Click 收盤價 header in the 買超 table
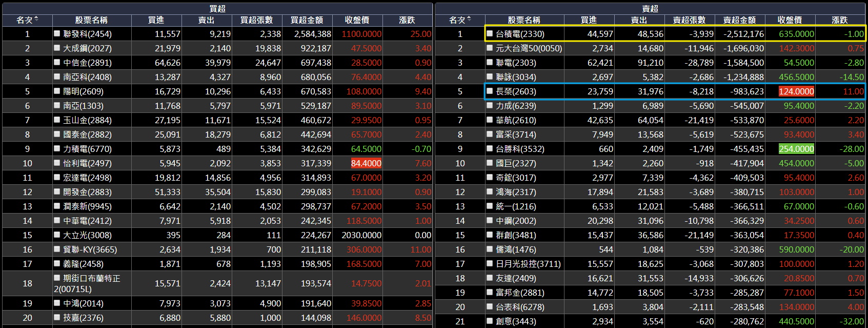The width and height of the screenshot is (868, 328). coord(357,20)
